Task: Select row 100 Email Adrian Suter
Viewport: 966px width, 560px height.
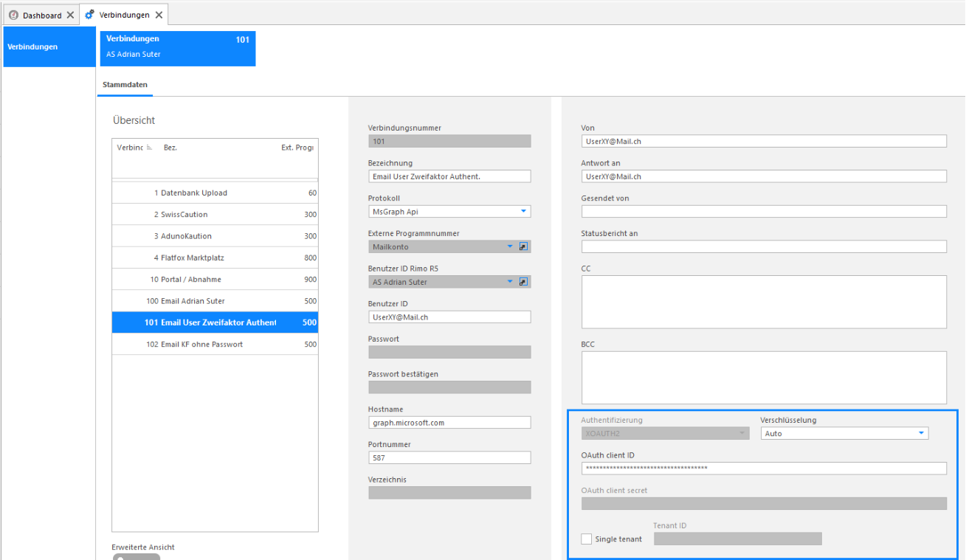Action: (x=215, y=301)
